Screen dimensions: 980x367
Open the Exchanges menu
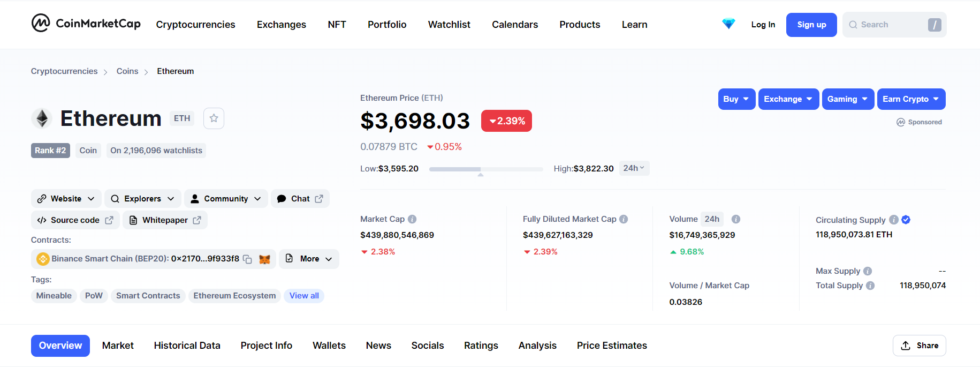tap(282, 25)
